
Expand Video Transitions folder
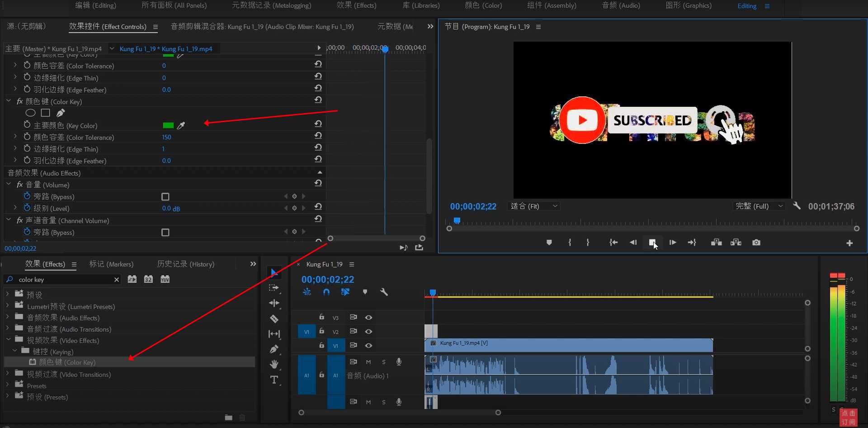point(8,374)
